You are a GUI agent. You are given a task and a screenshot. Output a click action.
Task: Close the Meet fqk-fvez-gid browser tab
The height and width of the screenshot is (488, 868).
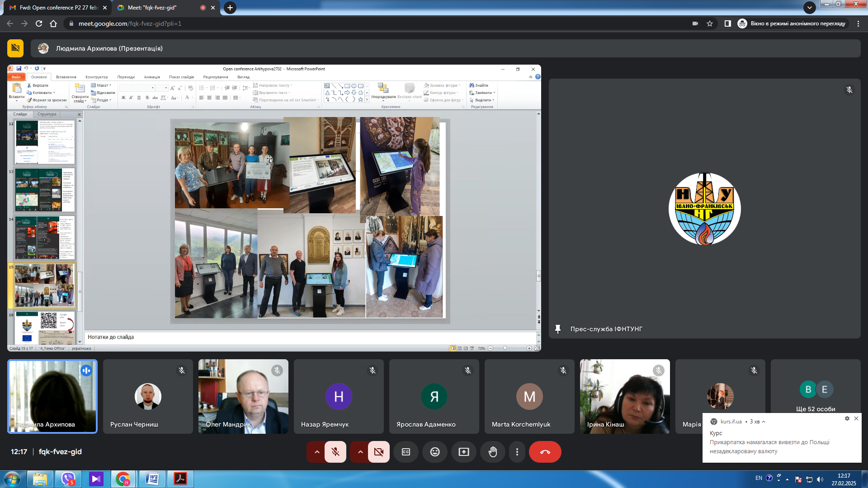click(213, 8)
